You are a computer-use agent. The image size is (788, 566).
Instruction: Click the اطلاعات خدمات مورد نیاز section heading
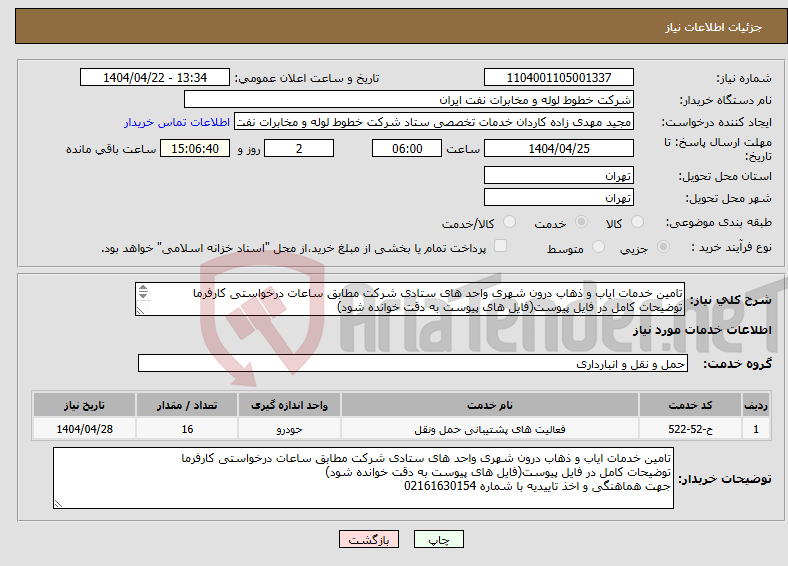pyautogui.click(x=702, y=330)
